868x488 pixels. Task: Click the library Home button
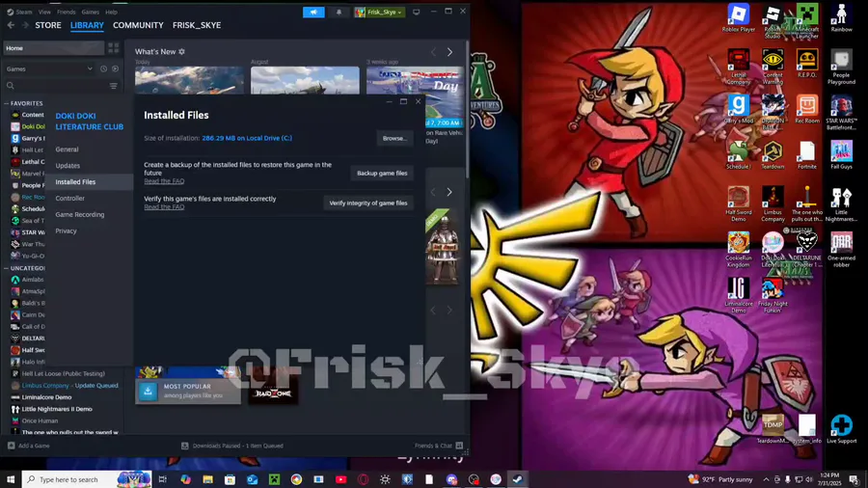coord(54,48)
